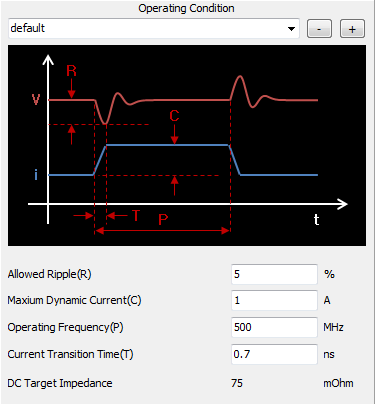The image size is (375, 404).
Task: Click the 'ns' unit text
Action: pos(329,355)
